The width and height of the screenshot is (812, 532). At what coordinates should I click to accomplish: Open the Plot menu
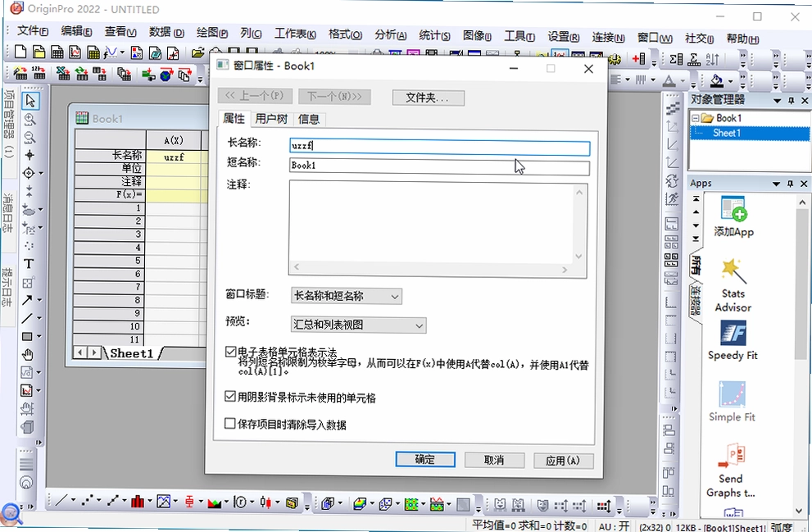click(211, 33)
